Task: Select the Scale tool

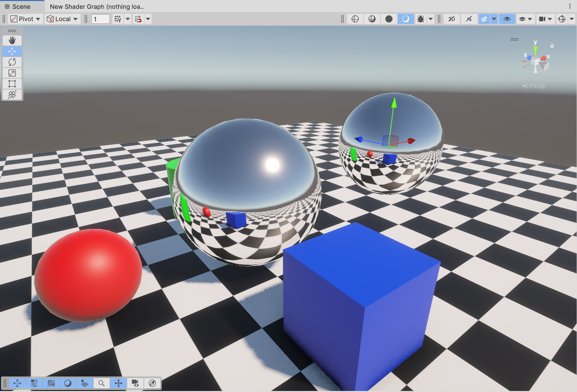Action: click(12, 73)
